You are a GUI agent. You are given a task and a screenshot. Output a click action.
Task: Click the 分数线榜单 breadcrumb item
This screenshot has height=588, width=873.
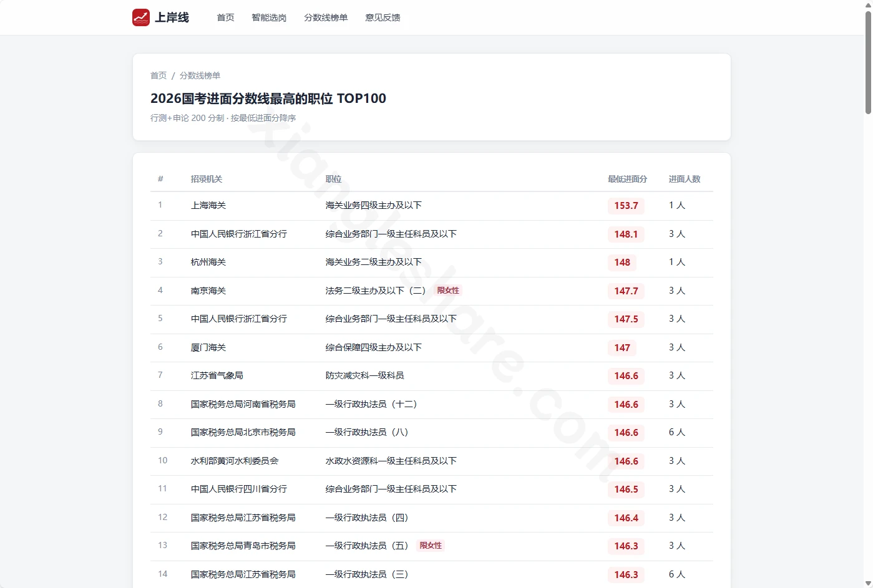coord(200,75)
